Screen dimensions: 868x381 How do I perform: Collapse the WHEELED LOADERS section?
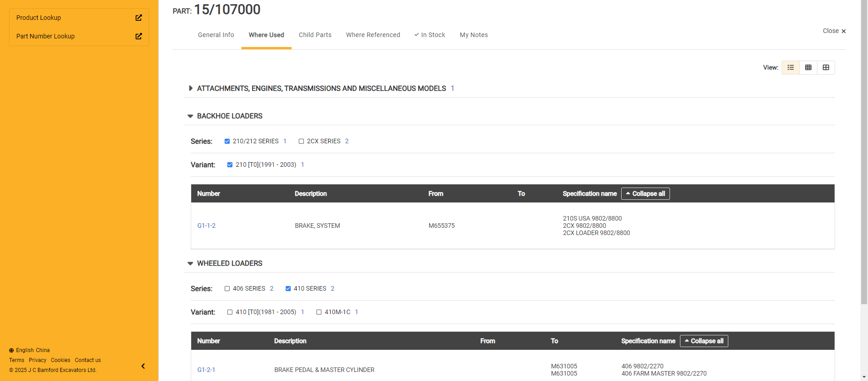pyautogui.click(x=190, y=263)
